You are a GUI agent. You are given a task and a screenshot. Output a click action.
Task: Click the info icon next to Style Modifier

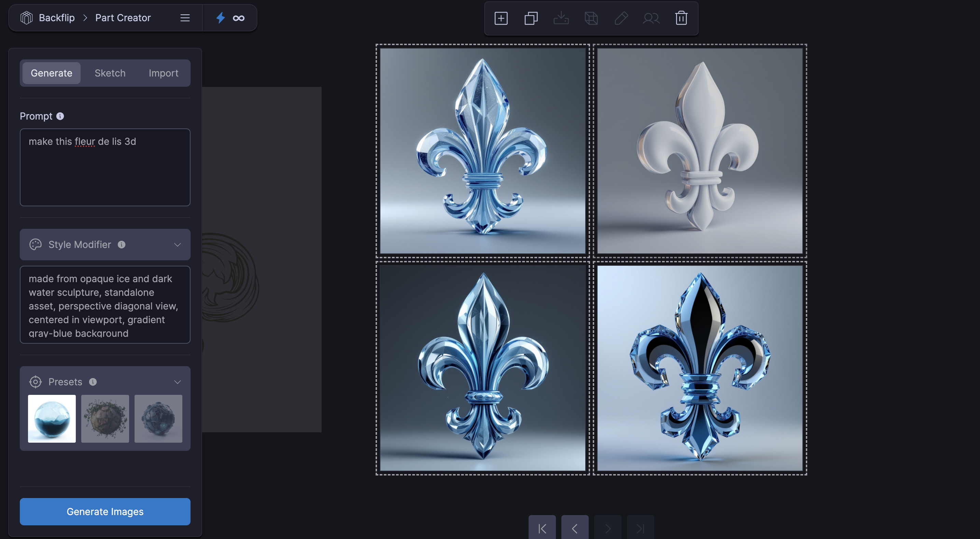121,245
